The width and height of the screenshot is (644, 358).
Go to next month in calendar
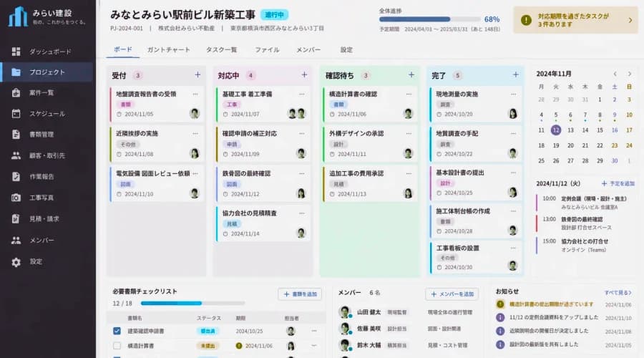tap(629, 74)
